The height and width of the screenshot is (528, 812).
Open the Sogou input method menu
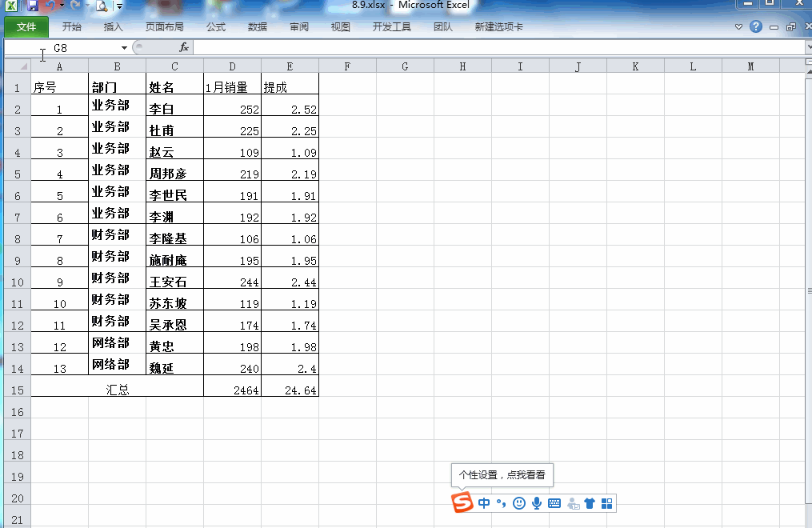[607, 502]
